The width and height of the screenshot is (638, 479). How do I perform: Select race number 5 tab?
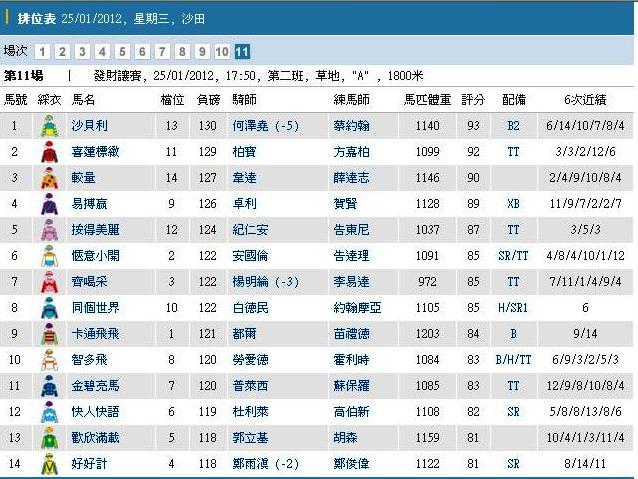[122, 52]
